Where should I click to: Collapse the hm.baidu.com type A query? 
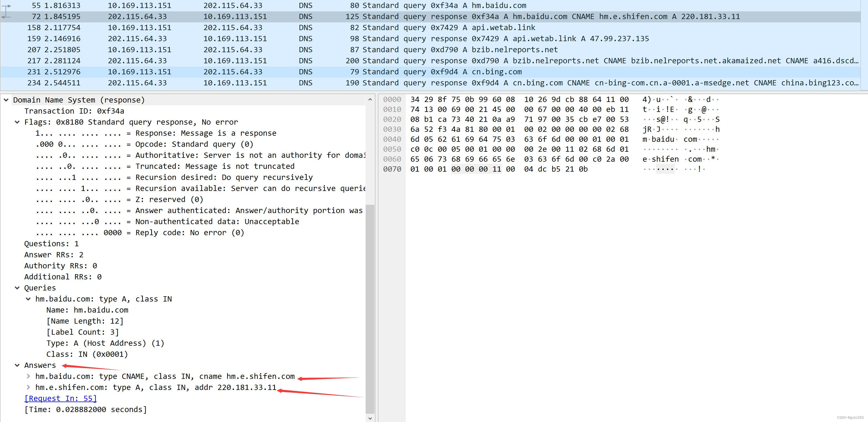tap(28, 299)
